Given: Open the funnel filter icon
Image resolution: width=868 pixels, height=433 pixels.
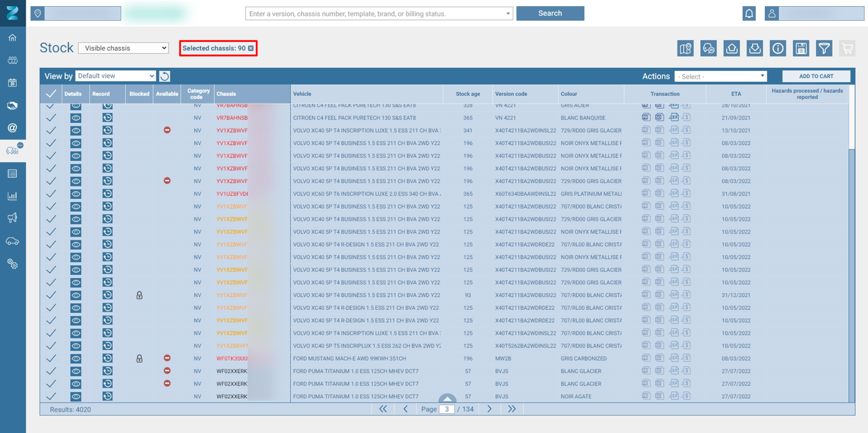Looking at the screenshot, I should [825, 48].
